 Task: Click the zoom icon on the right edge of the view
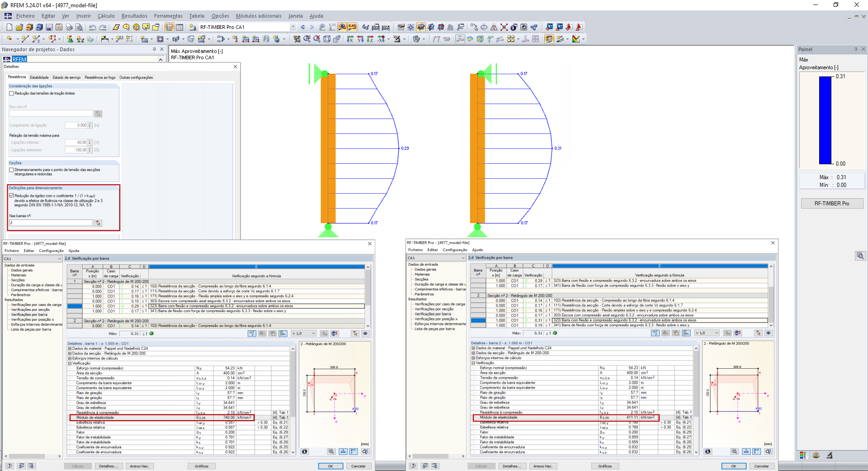coord(860,256)
